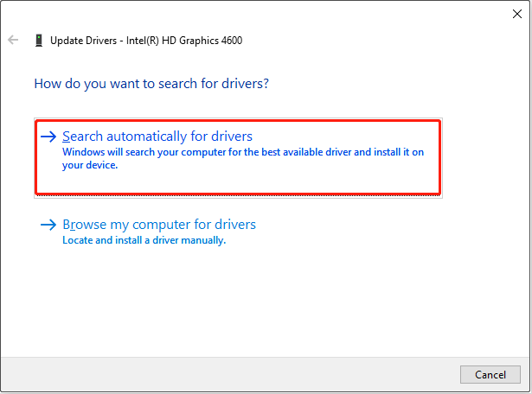
Task: Click the back arrow in the title bar
Action: coord(13,40)
